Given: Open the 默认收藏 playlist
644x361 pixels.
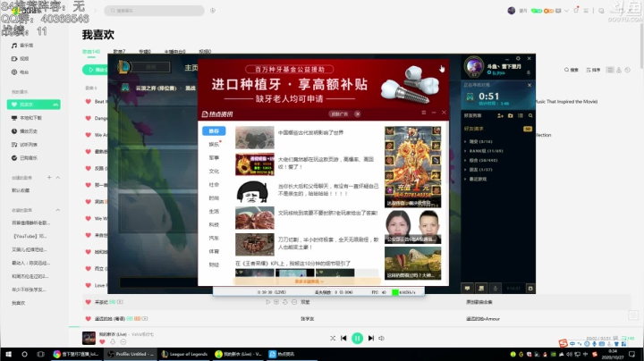Looking at the screenshot, I should (x=21, y=190).
